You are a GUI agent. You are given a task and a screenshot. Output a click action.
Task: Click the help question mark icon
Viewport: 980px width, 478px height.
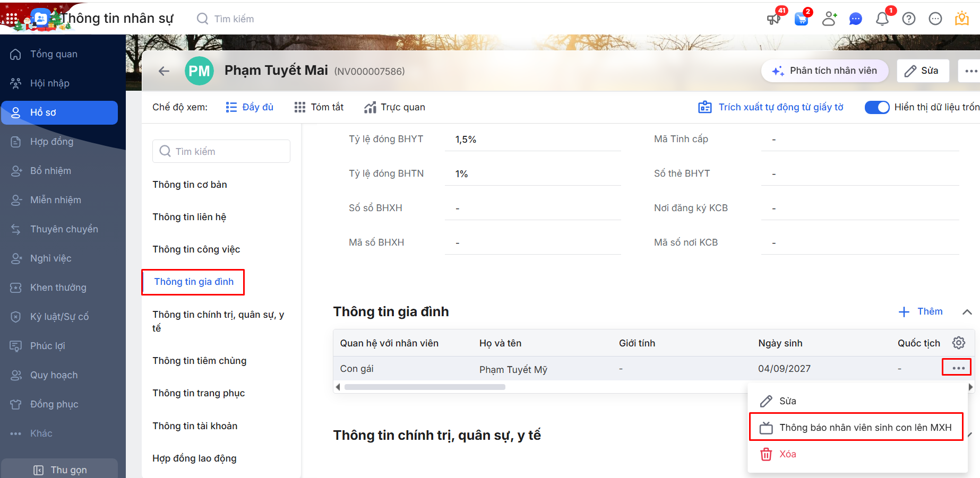909,19
